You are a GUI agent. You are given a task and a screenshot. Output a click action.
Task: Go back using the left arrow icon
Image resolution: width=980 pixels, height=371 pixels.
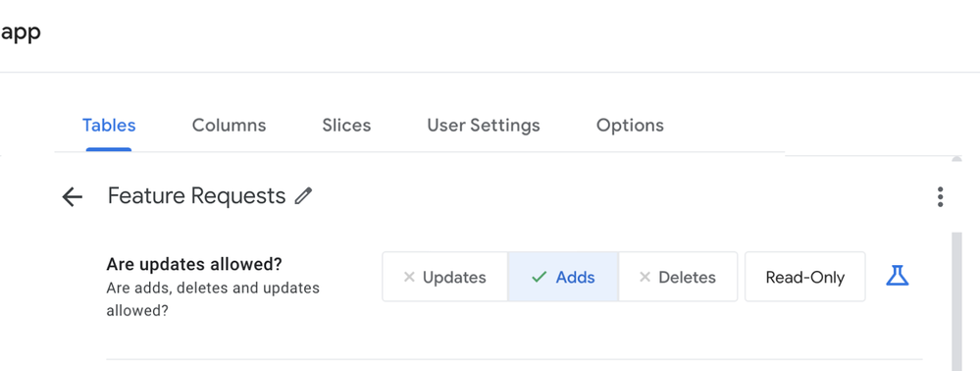point(73,197)
